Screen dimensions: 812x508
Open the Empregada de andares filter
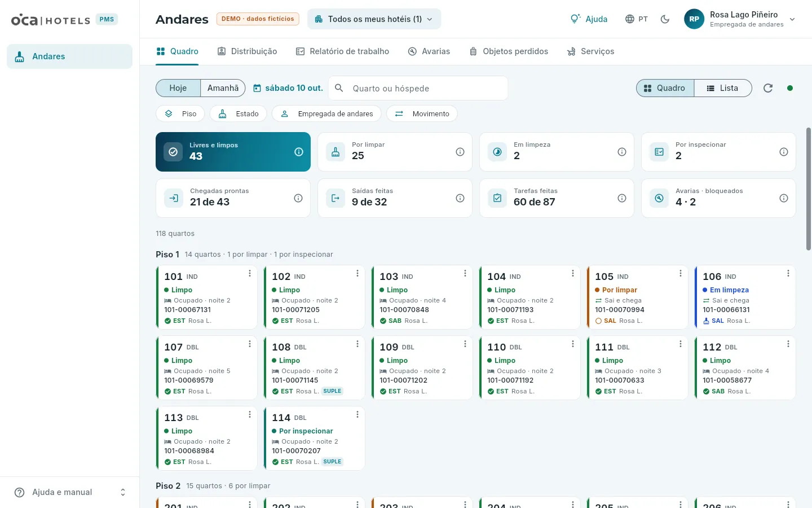[326, 113]
